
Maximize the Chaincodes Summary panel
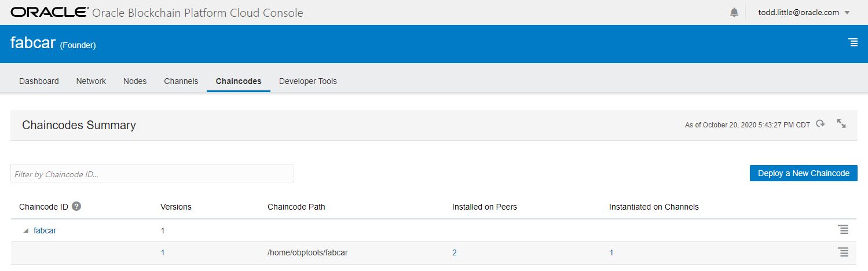click(841, 124)
